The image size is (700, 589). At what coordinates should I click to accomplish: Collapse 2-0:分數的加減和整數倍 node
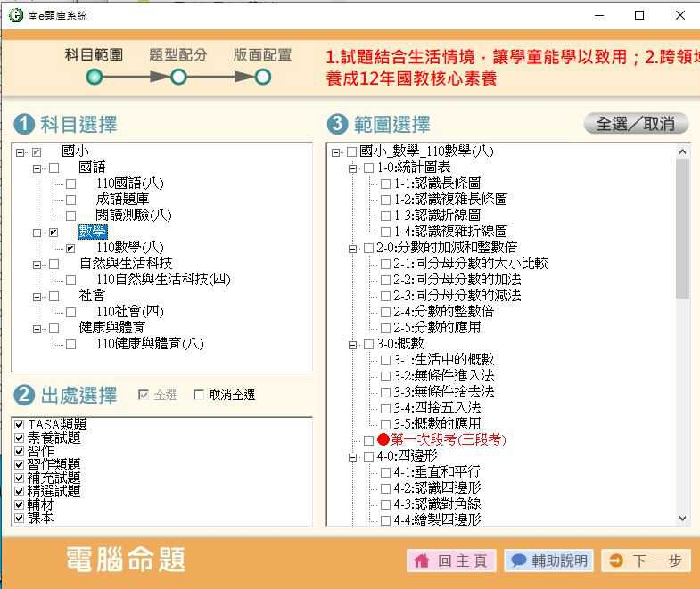click(352, 249)
